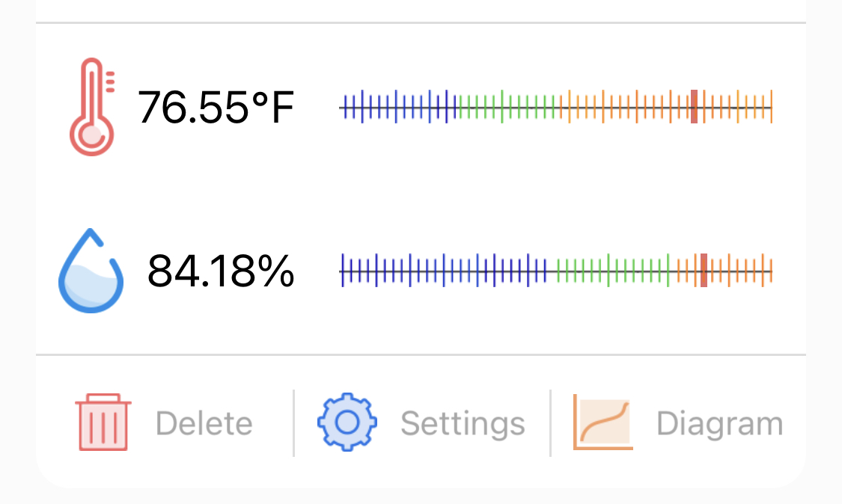
Task: Click the right end of temperature scale
Action: [770, 108]
